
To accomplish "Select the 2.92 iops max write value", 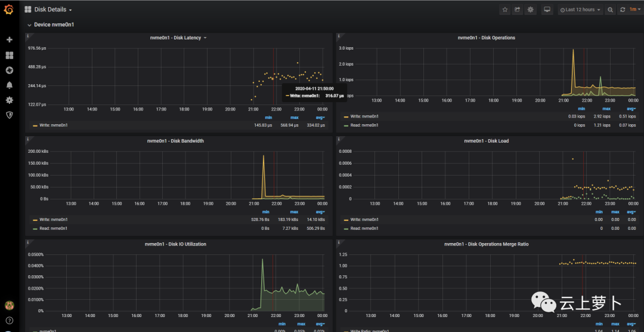I will (x=602, y=116).
